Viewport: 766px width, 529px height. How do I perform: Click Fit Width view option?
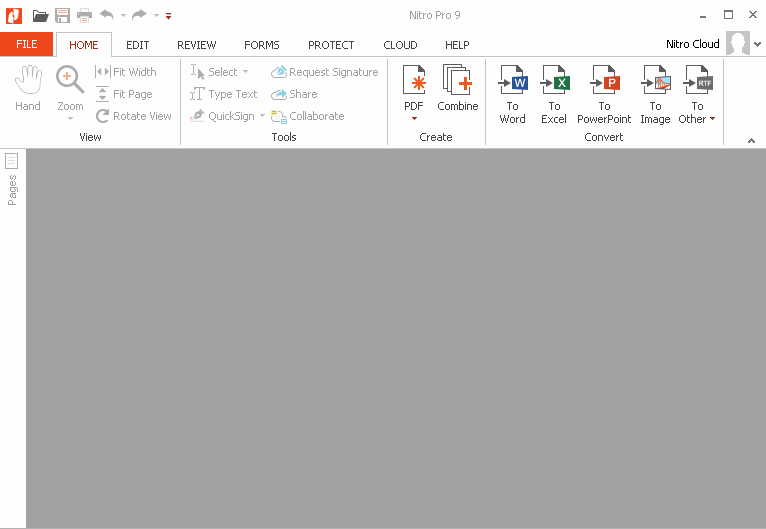(x=126, y=72)
